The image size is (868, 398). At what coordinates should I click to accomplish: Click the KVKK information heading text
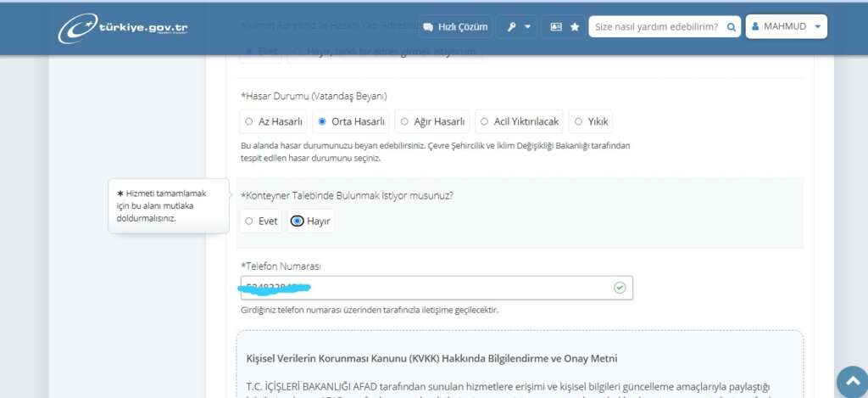click(x=431, y=358)
